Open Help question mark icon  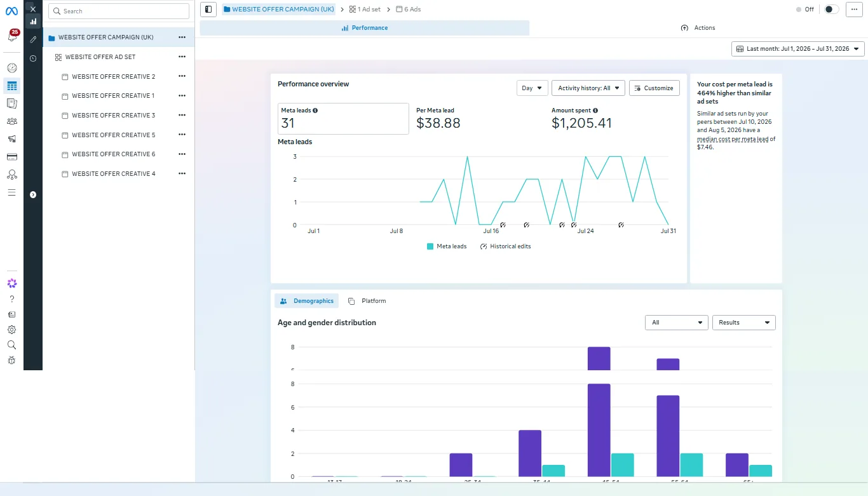(11, 299)
